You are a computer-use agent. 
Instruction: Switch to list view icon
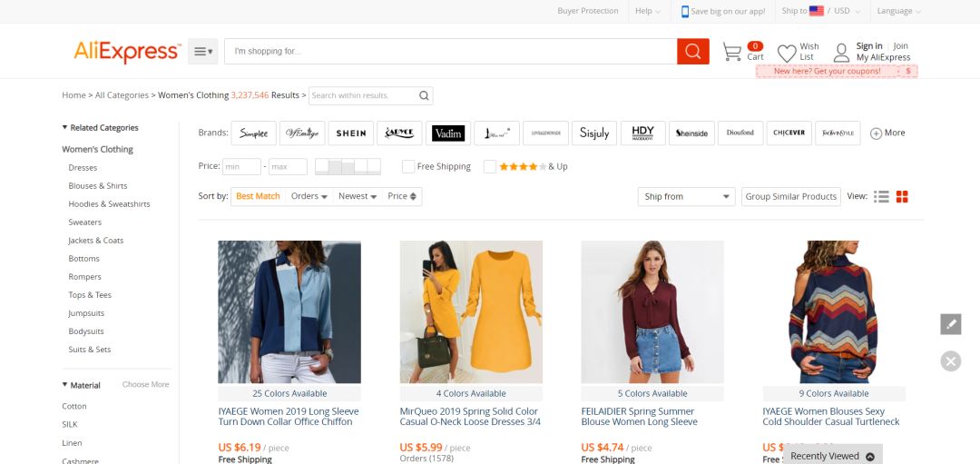pos(881,196)
